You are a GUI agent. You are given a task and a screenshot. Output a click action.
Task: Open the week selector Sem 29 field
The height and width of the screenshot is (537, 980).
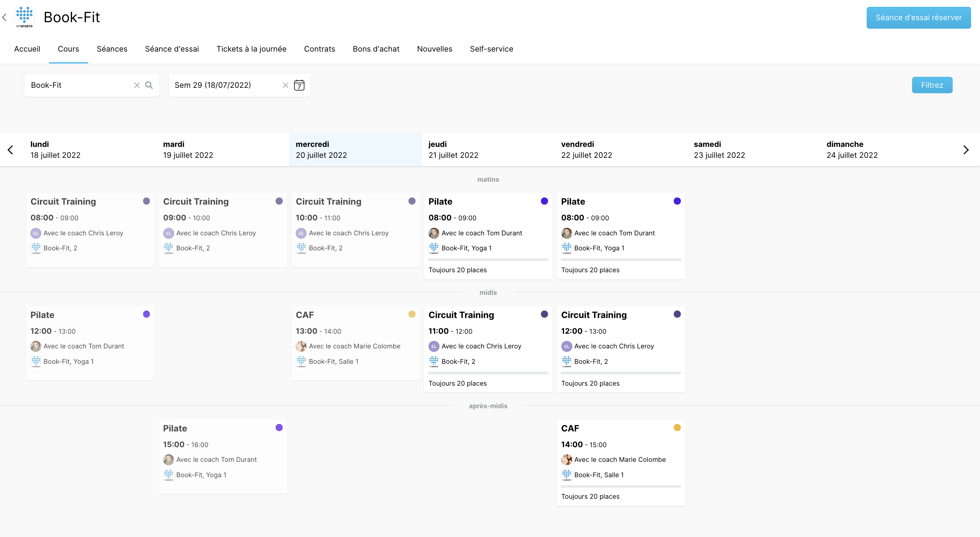(226, 85)
